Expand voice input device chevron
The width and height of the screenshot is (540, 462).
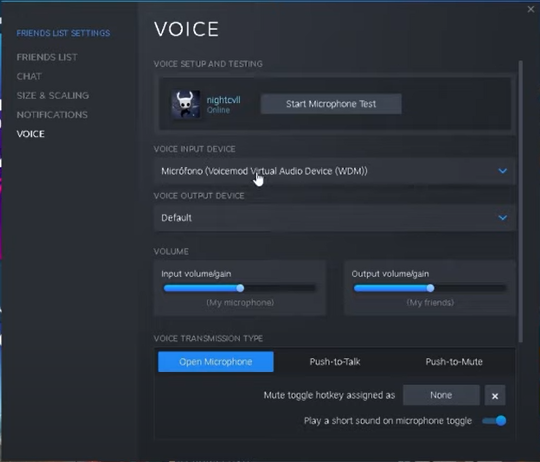[x=502, y=171]
